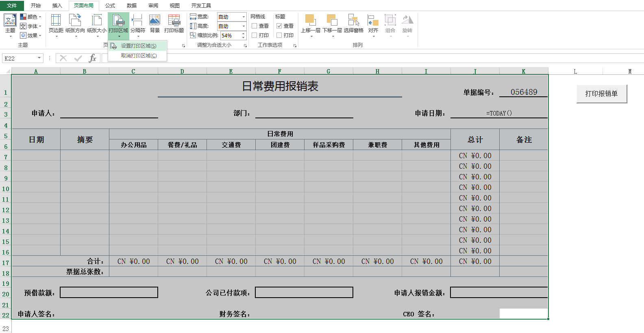Click the formula bar confirm checkmark icon
Viewport: 644px width, 333px height.
pyautogui.click(x=78, y=58)
